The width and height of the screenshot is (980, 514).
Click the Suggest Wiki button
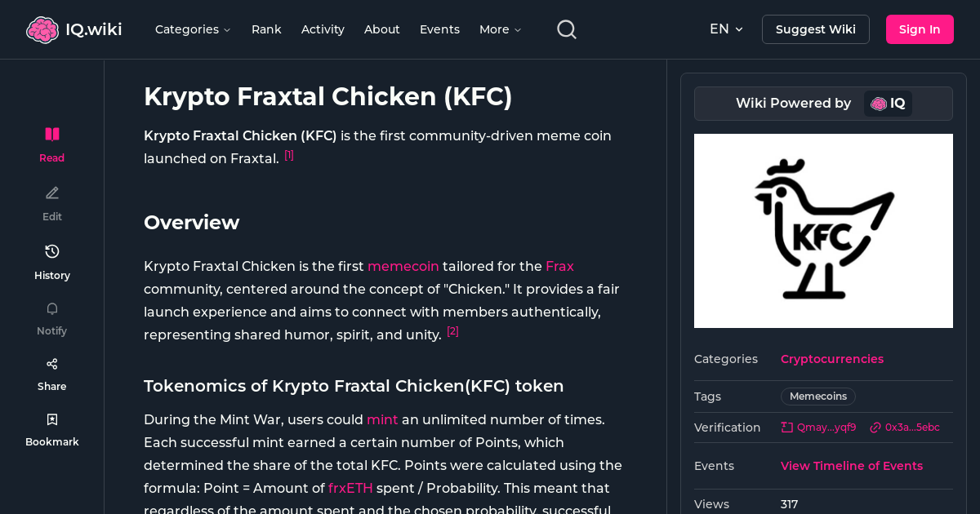point(815,29)
